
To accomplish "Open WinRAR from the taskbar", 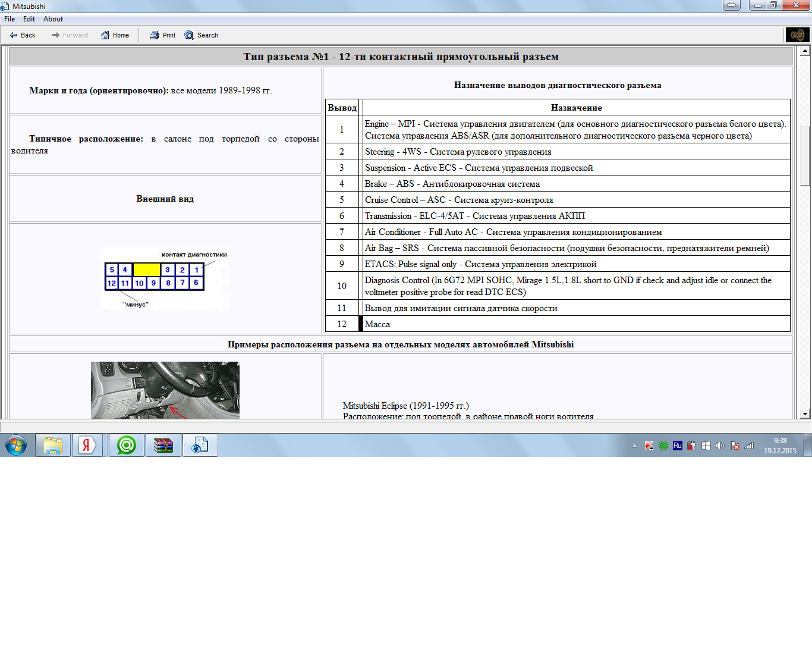I will (163, 445).
